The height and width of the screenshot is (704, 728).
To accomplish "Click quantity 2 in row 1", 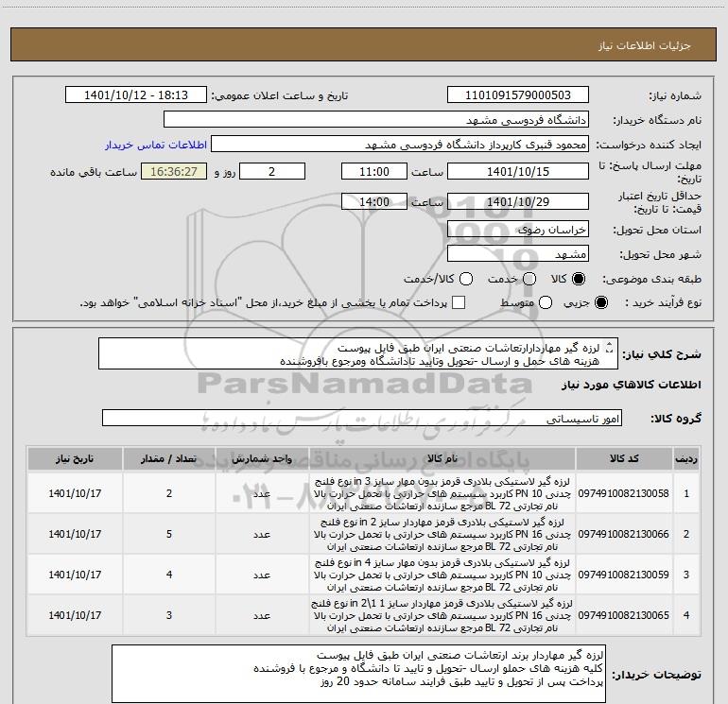I will (x=169, y=493).
